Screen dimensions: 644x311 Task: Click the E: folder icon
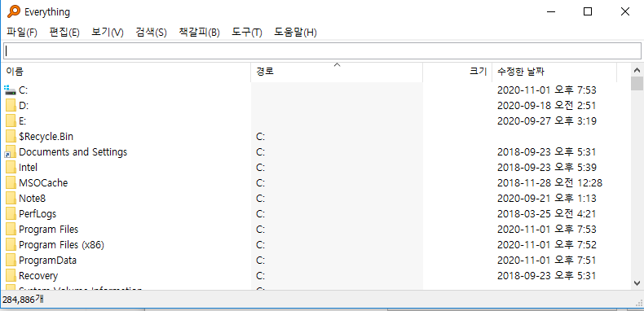[x=11, y=121]
